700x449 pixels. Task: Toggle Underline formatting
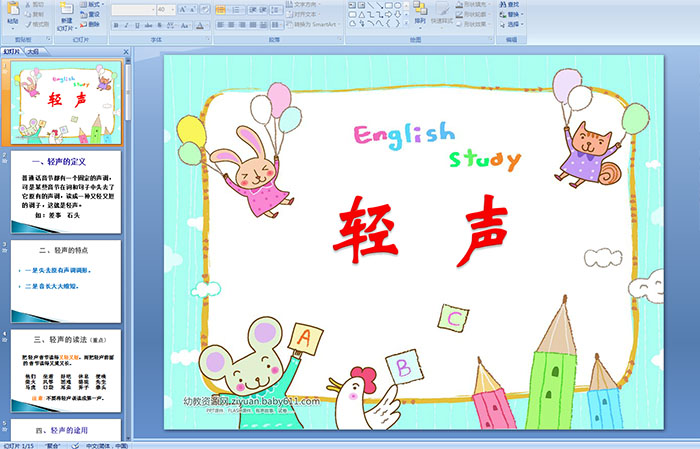point(135,24)
